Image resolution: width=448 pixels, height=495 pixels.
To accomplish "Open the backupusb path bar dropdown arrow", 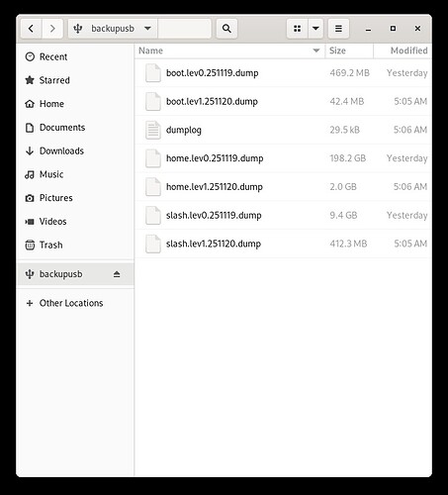I will click(x=147, y=29).
